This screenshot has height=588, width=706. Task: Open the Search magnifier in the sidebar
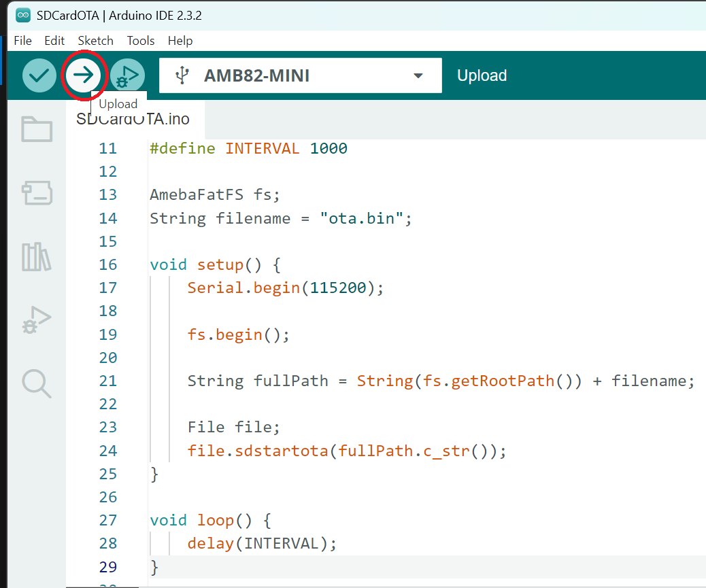[x=37, y=383]
